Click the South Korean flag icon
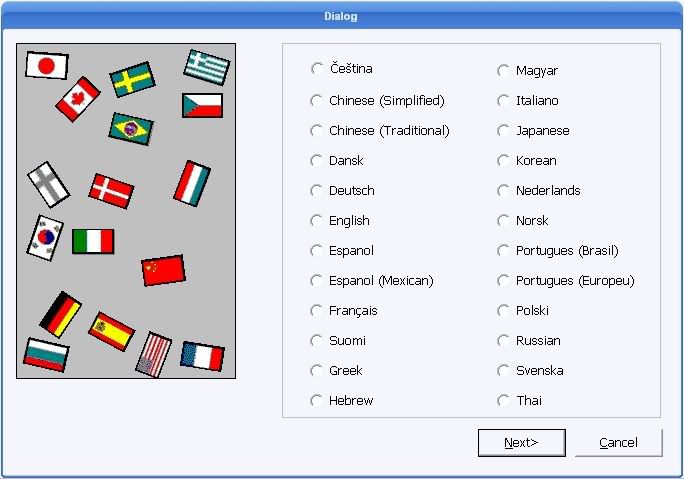This screenshot has width=684, height=479. click(x=45, y=238)
